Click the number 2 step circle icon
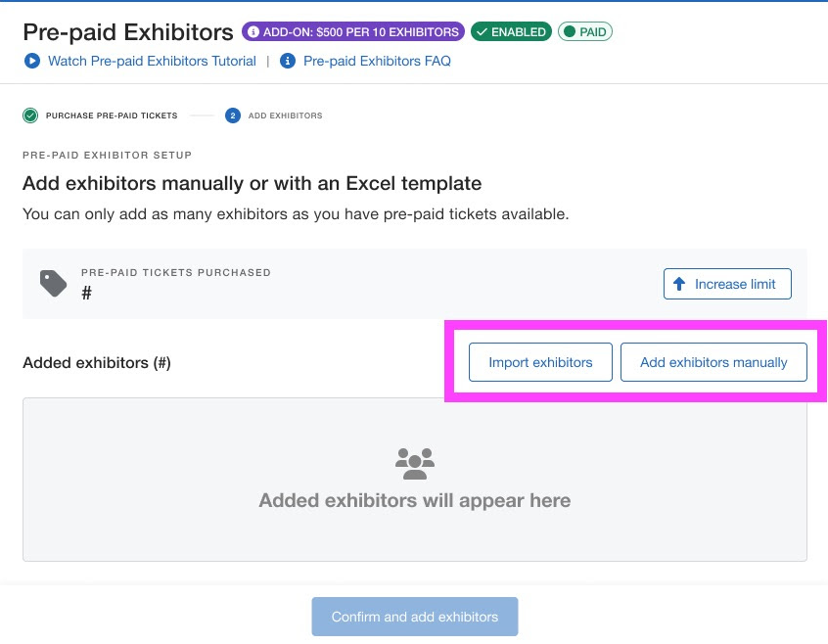This screenshot has width=828, height=644. tap(232, 115)
